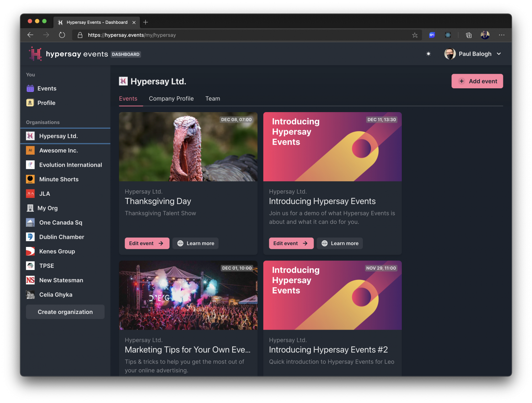The image size is (532, 403).
Task: Select Awesome Inc. organisation icon
Action: click(31, 150)
